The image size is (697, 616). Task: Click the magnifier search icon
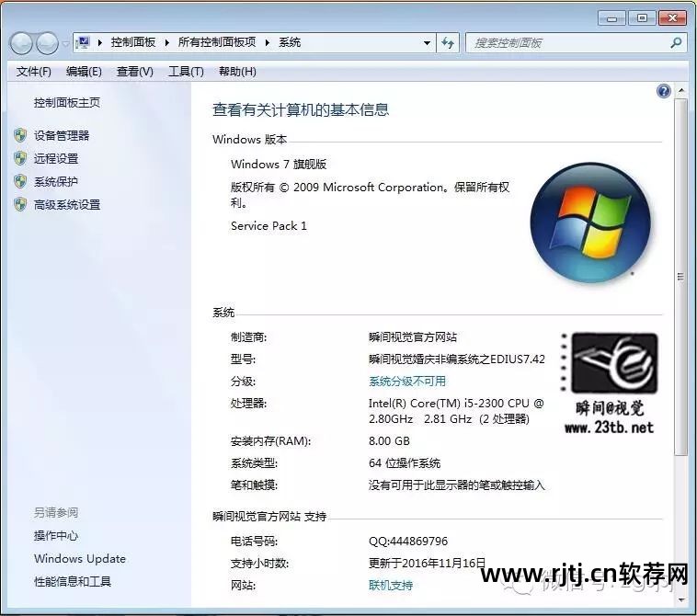(676, 42)
